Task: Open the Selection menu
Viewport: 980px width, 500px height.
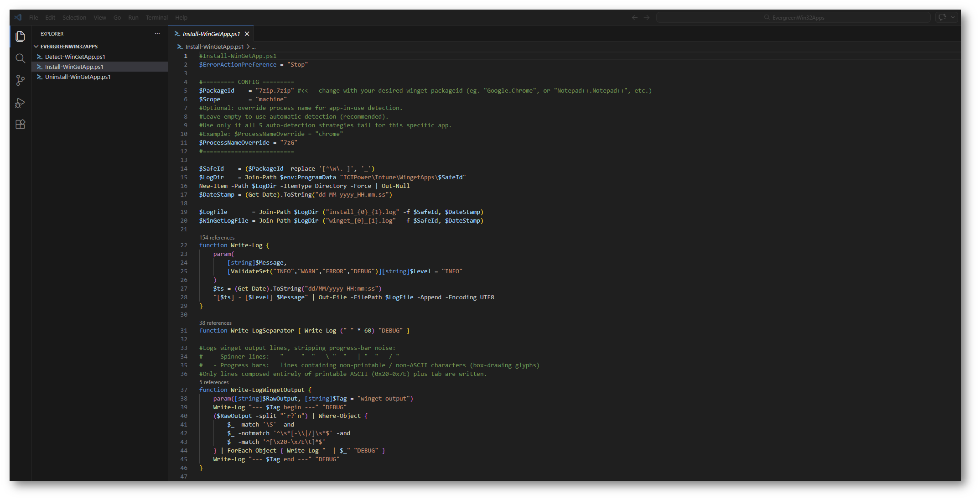Action: point(74,18)
